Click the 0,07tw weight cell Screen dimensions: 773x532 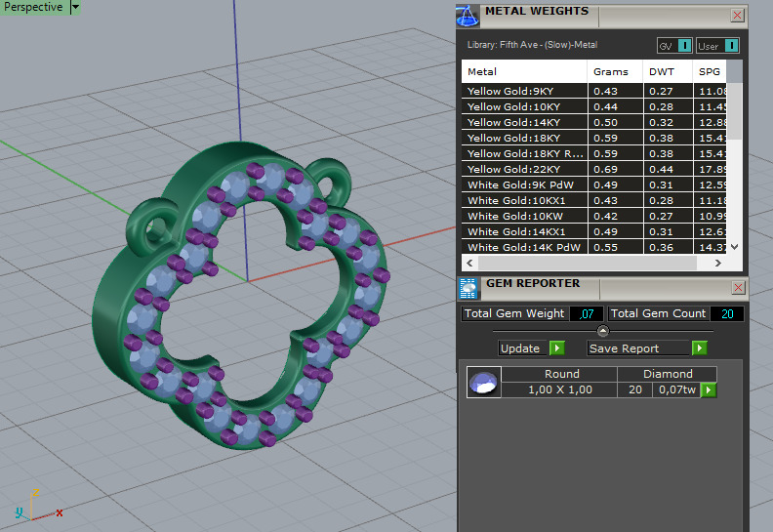click(x=677, y=389)
